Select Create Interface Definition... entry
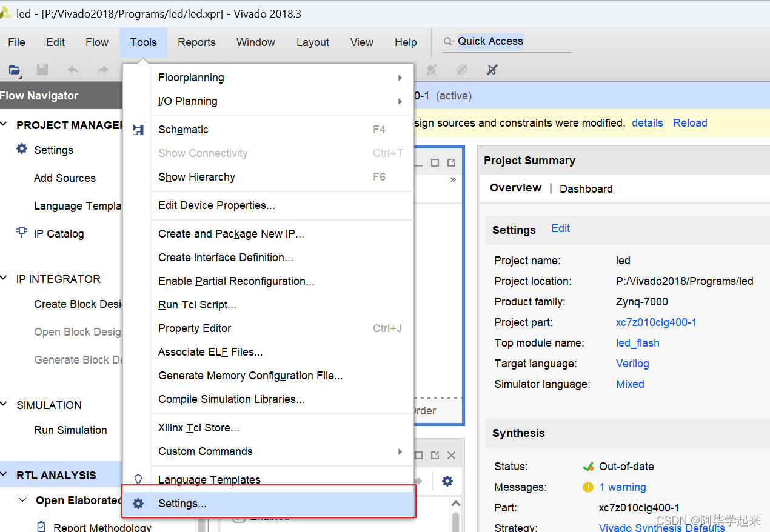The width and height of the screenshot is (770, 532). point(269,258)
